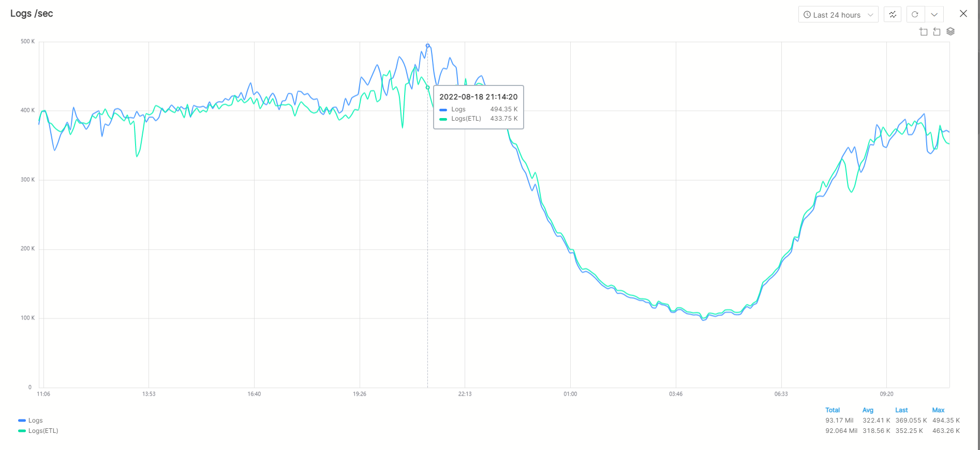The image size is (980, 450).
Task: Sort legend by Max column
Action: (938, 410)
